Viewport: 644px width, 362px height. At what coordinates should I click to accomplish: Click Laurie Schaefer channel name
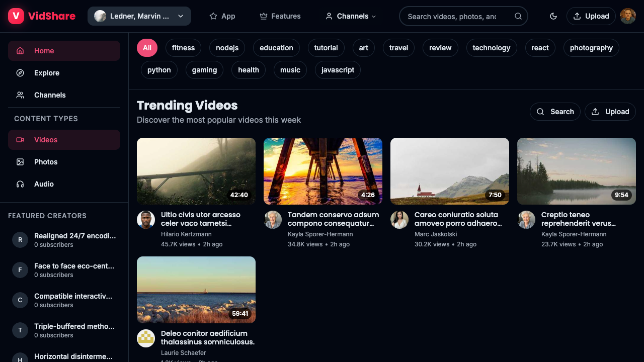(184, 353)
